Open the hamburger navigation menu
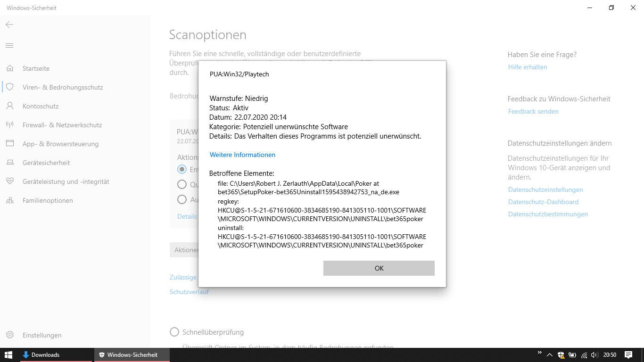Screen dimensions: 644x362 pos(9,45)
